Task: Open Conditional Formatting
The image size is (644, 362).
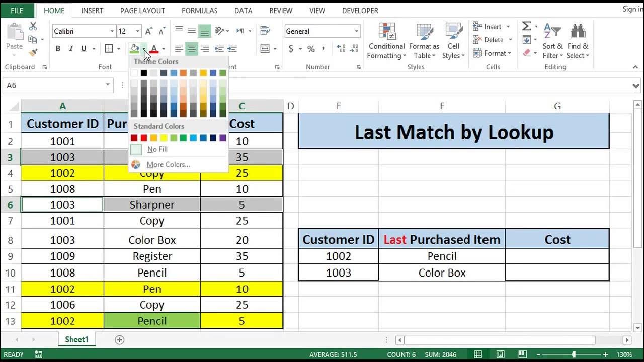Action: [386, 41]
